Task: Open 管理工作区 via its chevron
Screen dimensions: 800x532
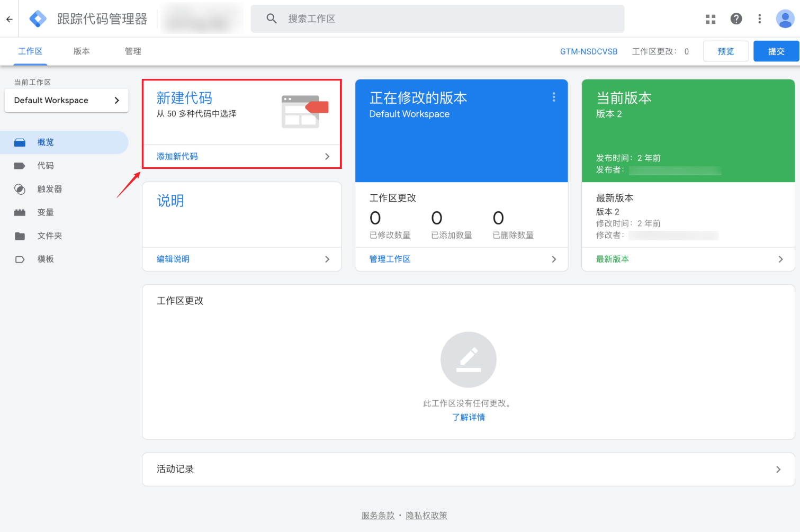Action: [x=554, y=259]
